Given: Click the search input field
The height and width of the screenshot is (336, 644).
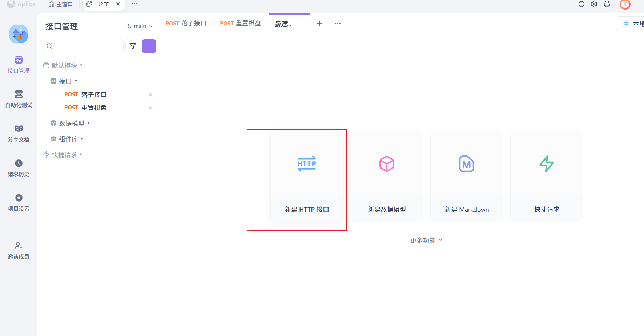Looking at the screenshot, I should click(x=82, y=46).
